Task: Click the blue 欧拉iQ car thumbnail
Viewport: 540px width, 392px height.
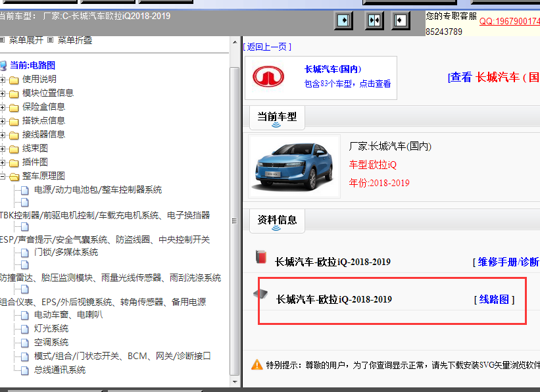Action: coord(294,166)
